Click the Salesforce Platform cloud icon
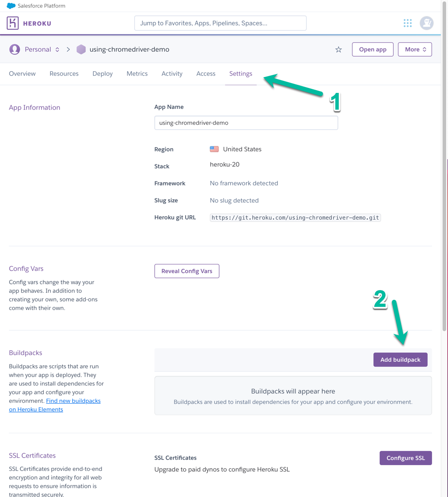Viewport: 448px width, 497px height. (x=11, y=5)
